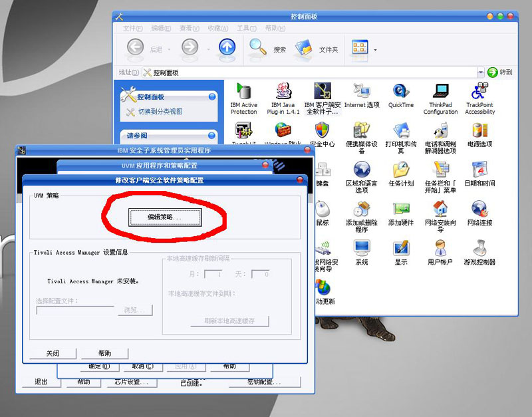Click 切换到分类视图 link
The image size is (532, 417).
160,111
